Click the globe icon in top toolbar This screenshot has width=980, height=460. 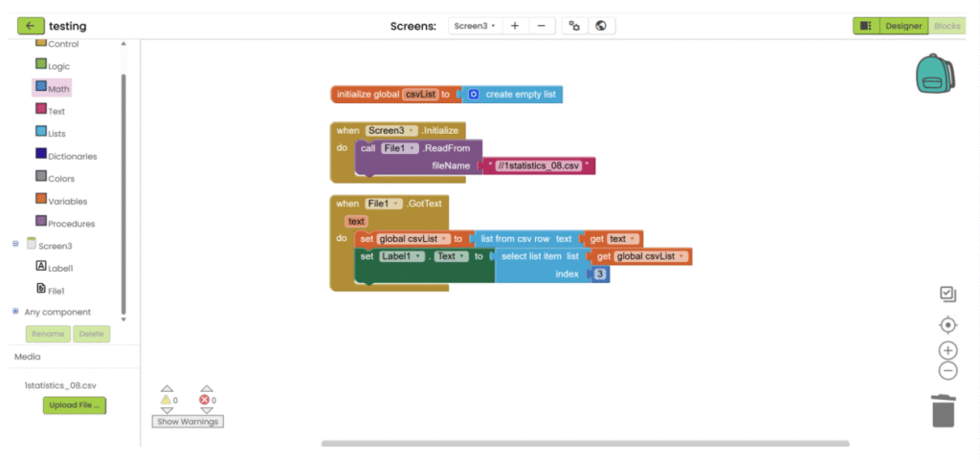(x=601, y=26)
